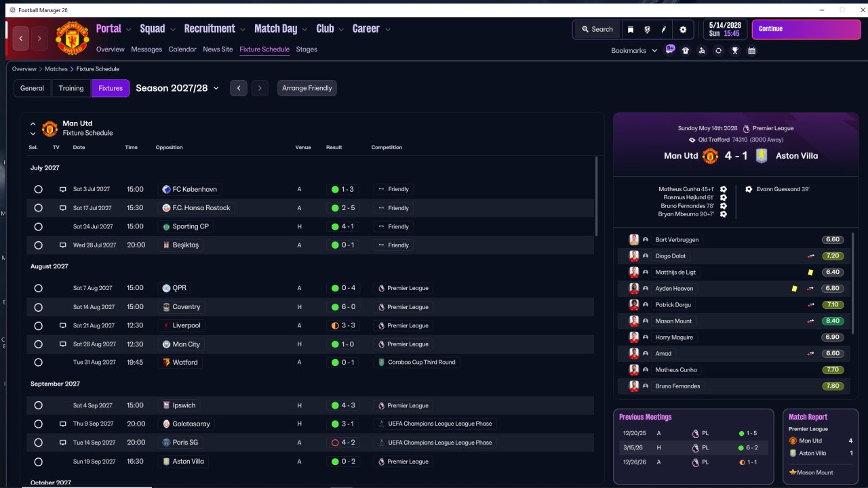Screen dimensions: 868x488
Task: Open the trophy competitions icon
Action: (x=734, y=51)
